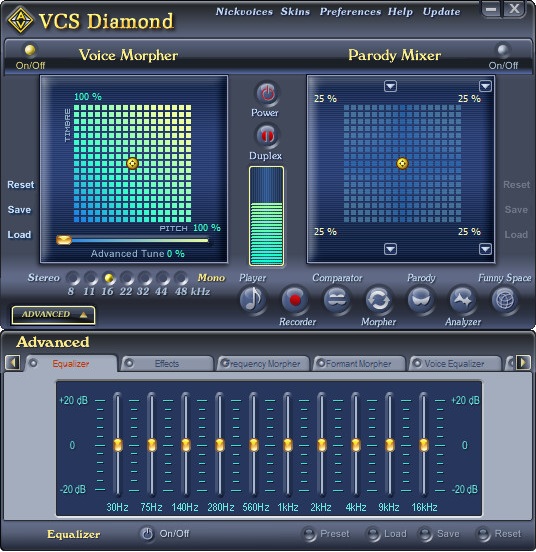Open the Analyzer icon

pos(462,300)
